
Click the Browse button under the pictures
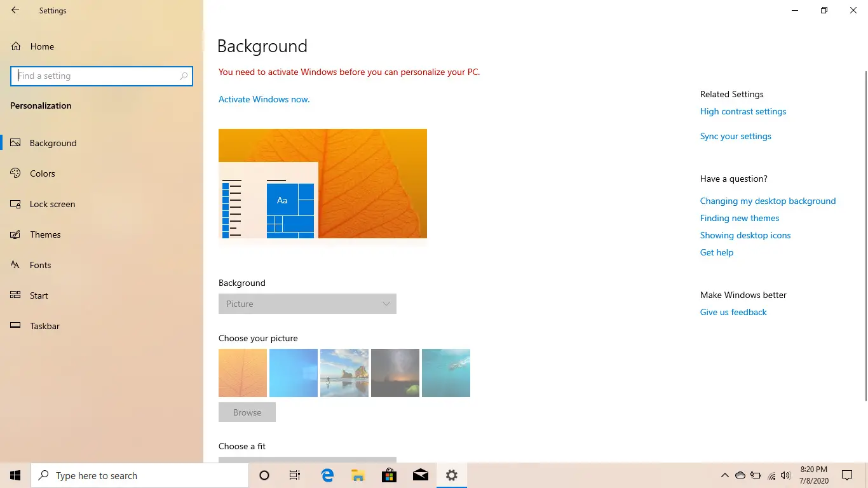pyautogui.click(x=247, y=412)
